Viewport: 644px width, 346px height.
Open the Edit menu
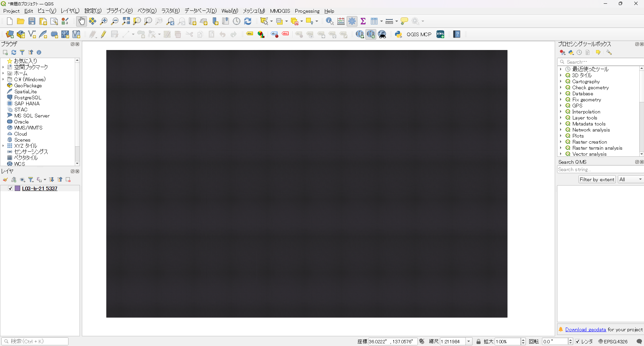tap(29, 11)
